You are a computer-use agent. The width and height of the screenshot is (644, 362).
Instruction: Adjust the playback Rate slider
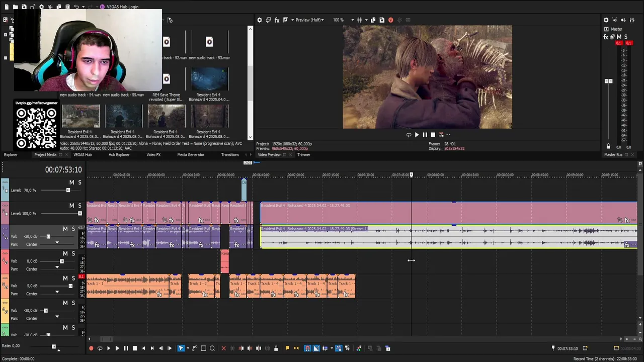[x=54, y=346]
